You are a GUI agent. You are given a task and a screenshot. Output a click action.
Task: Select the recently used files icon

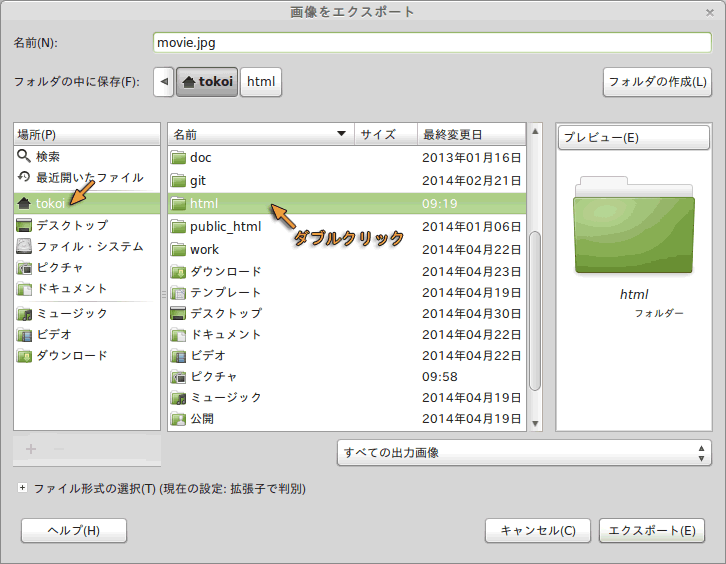click(25, 177)
